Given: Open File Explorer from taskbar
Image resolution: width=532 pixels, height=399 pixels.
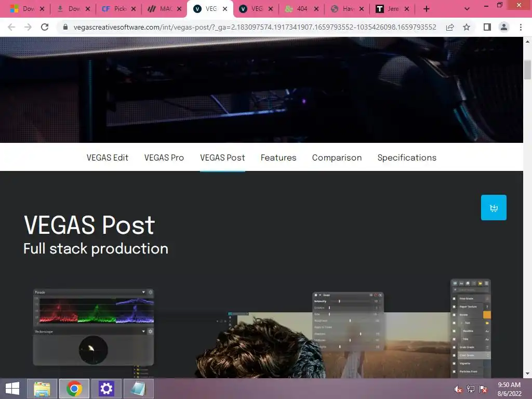Looking at the screenshot, I should [x=42, y=389].
